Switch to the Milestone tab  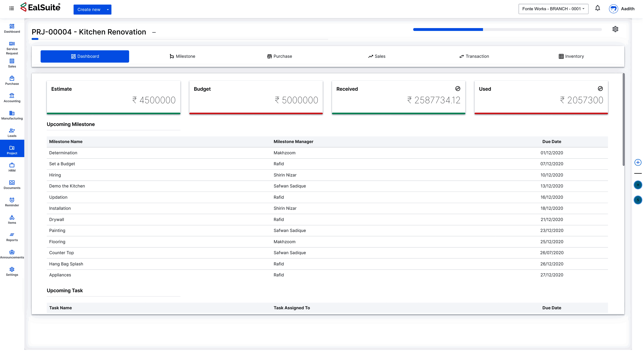[x=182, y=56]
